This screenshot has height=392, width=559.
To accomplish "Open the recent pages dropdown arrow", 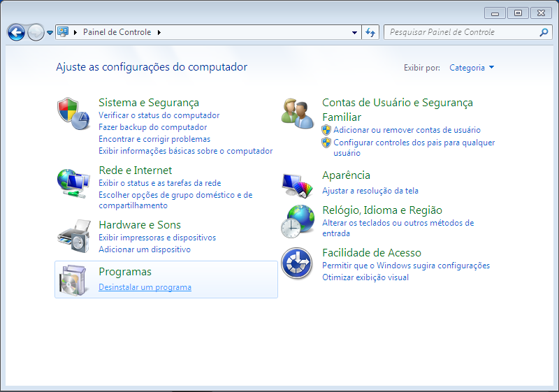I will tap(50, 33).
